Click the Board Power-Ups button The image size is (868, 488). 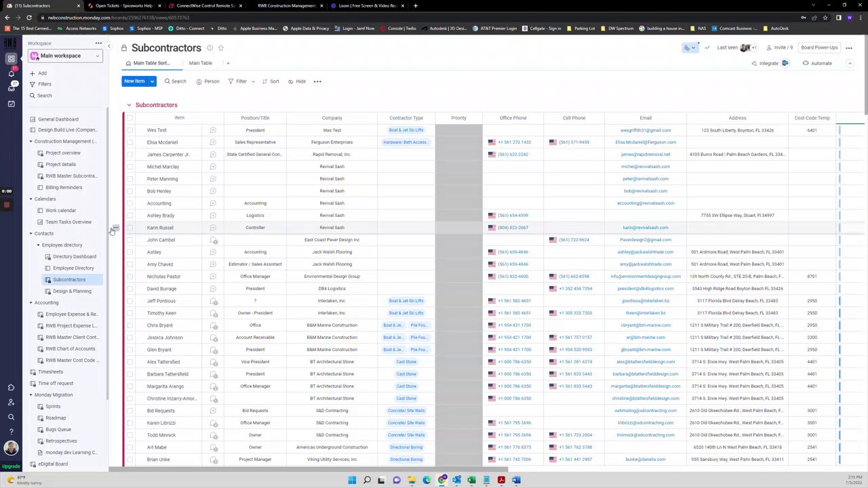point(819,47)
